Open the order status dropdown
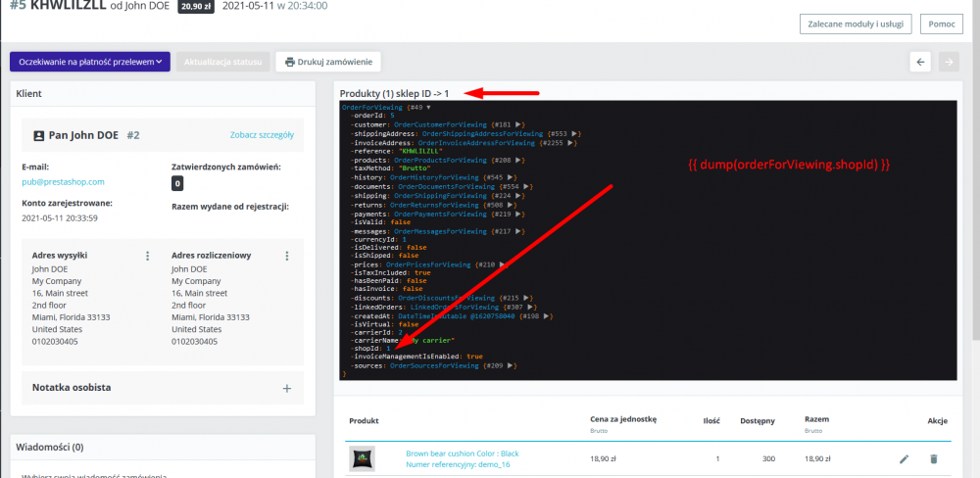The width and height of the screenshot is (980, 478). 90,62
